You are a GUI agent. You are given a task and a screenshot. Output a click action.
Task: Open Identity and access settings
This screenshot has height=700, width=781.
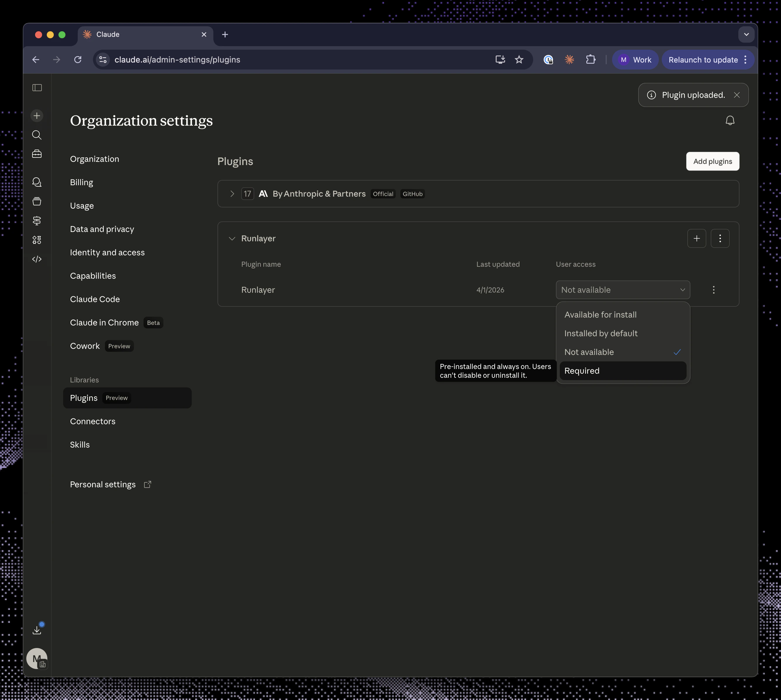tap(107, 252)
